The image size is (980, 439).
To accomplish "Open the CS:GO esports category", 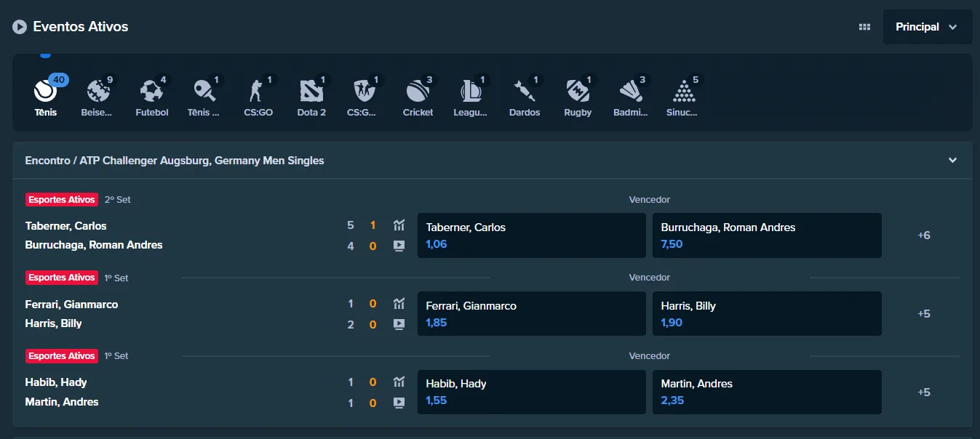I will pos(258,92).
